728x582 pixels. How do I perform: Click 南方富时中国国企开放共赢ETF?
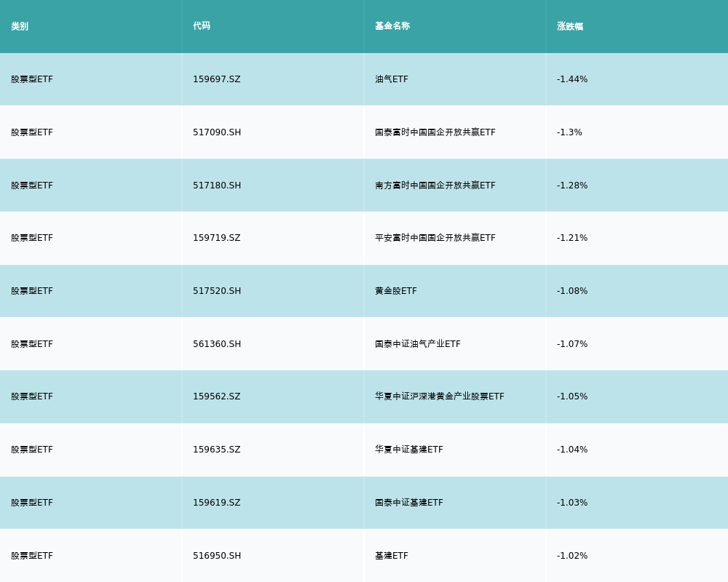(435, 186)
